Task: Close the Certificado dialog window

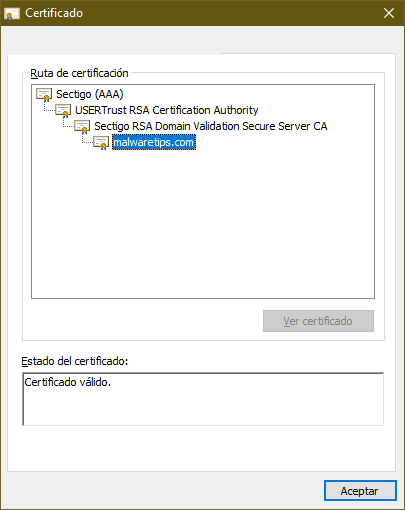Action: click(389, 13)
